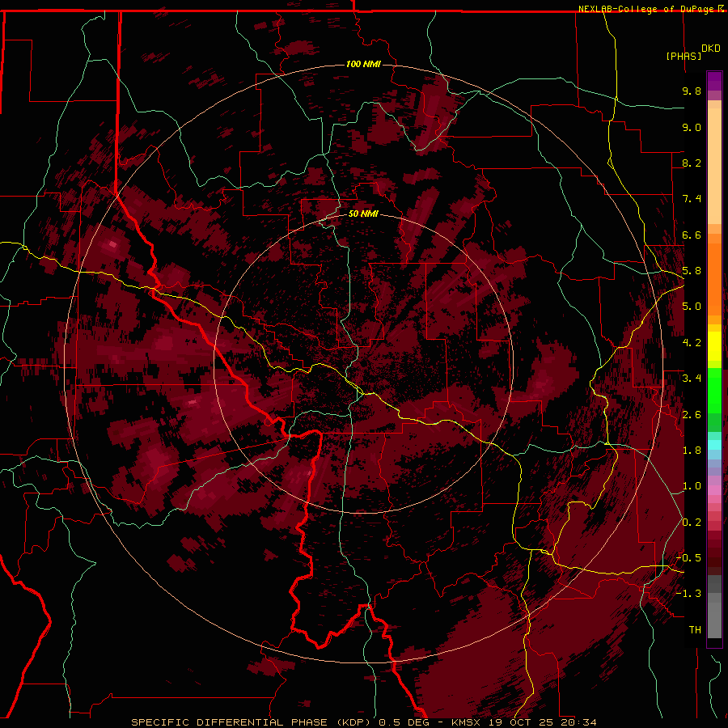Click the 9.8 value on the color scale
Viewport: 728px width, 728px height.
click(692, 91)
